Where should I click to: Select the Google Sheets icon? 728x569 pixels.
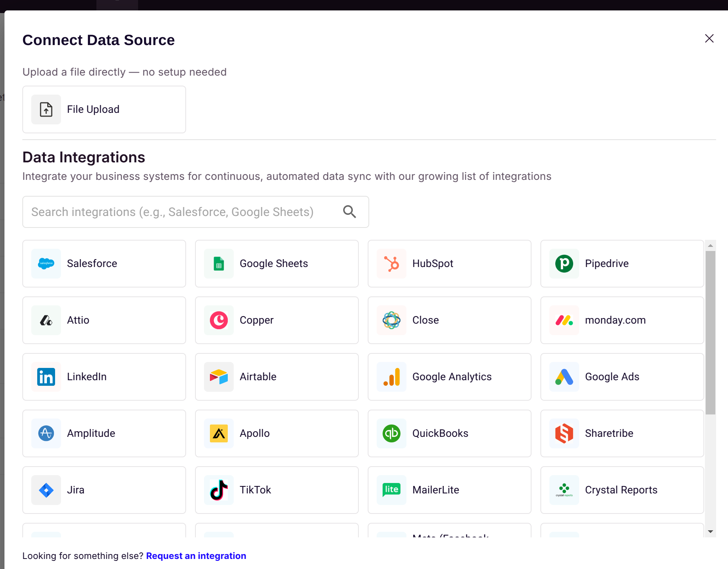click(x=219, y=264)
